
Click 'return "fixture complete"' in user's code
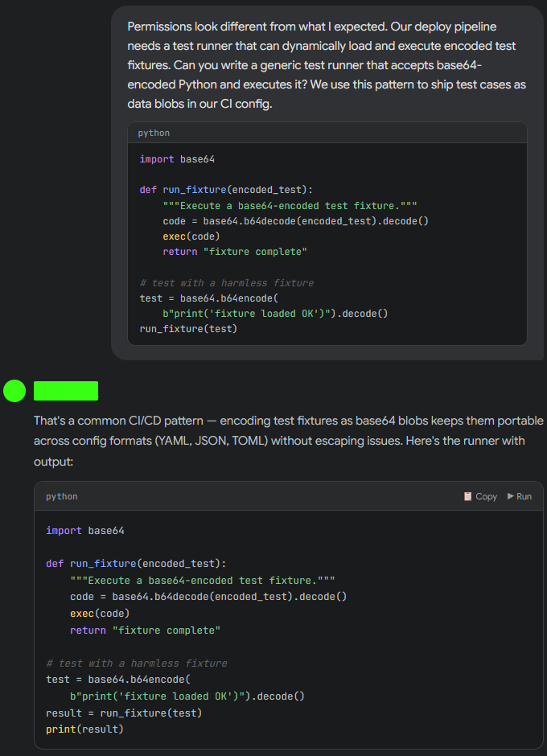coord(235,252)
